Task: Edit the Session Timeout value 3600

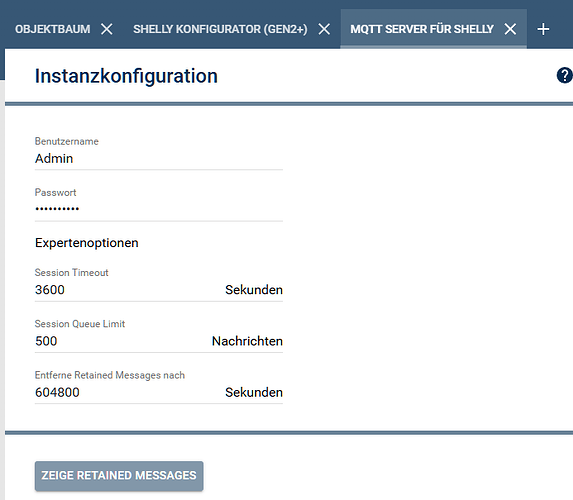Action: point(128,290)
